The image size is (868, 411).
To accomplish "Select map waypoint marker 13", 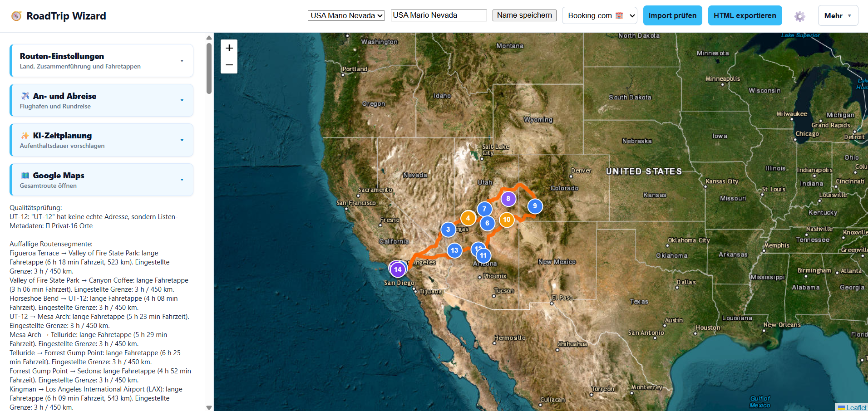I will point(454,250).
